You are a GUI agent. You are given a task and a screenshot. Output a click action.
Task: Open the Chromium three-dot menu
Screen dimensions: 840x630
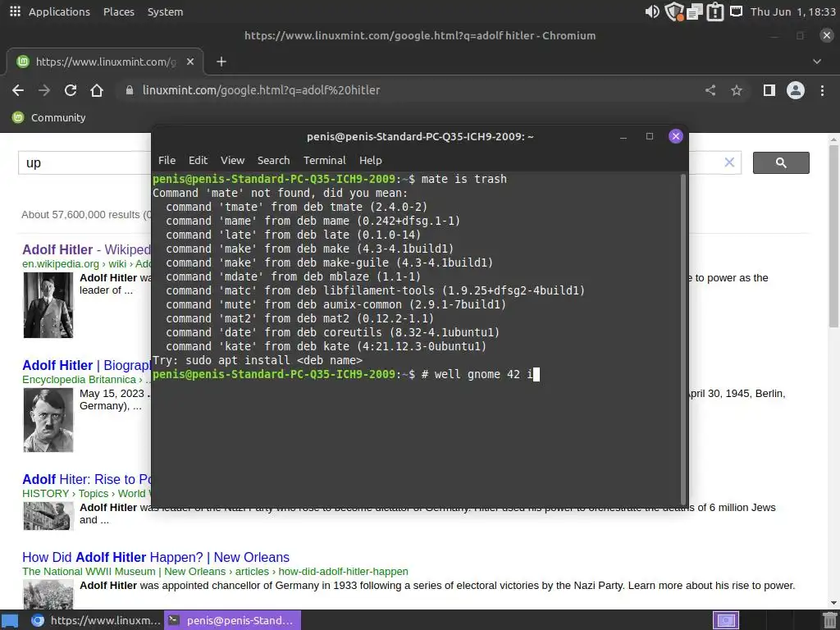click(822, 90)
